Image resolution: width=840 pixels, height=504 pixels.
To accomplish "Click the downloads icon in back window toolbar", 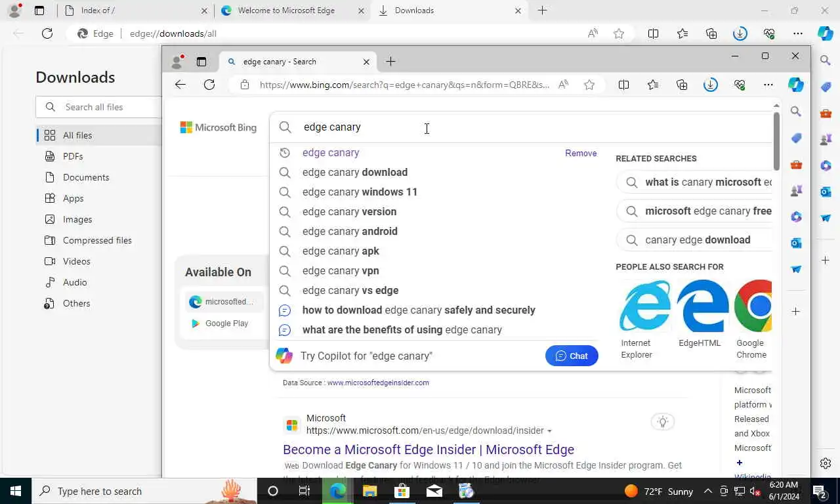I will tap(740, 33).
